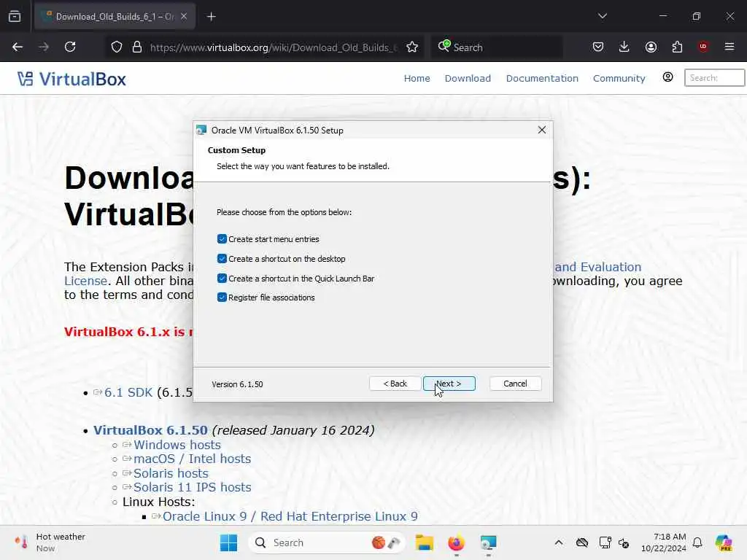The height and width of the screenshot is (560, 747).
Task: Uncheck Register file associations
Action: click(222, 297)
